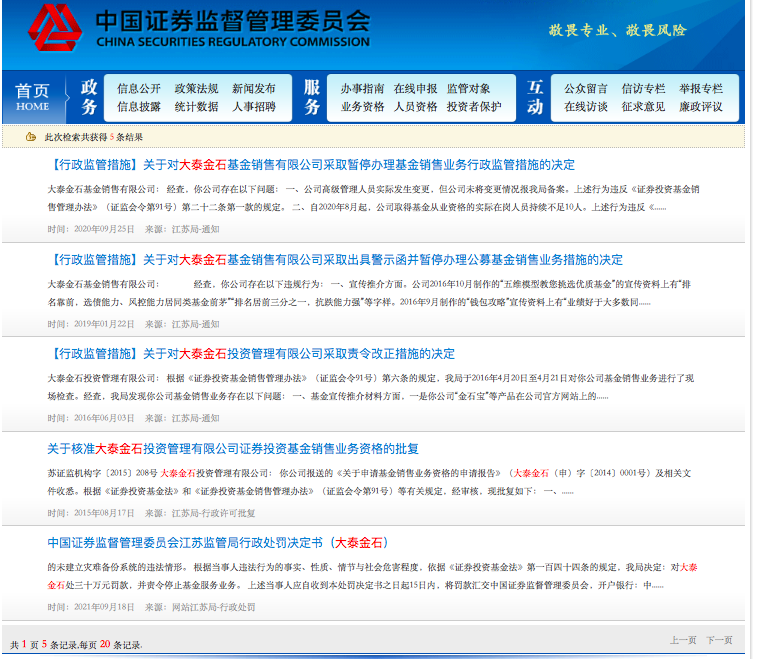The width and height of the screenshot is (775, 659).
Task: Open the result about 出具警示函并暂停办理公募基金销售
Action: (x=335, y=260)
